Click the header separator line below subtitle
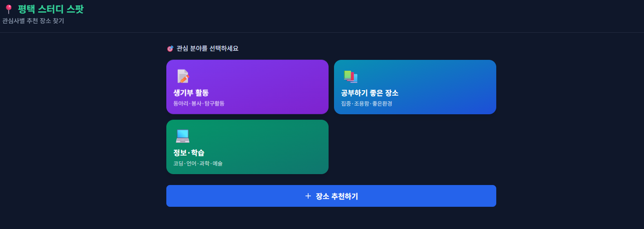Image resolution: width=644 pixels, height=229 pixels. (x=322, y=32)
